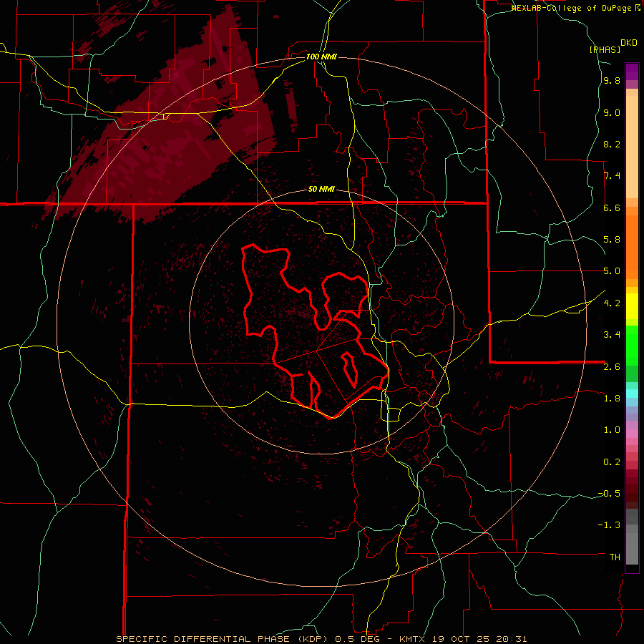Click the 100 NMI range ring label
Image resolution: width=644 pixels, height=644 pixels.
click(321, 57)
